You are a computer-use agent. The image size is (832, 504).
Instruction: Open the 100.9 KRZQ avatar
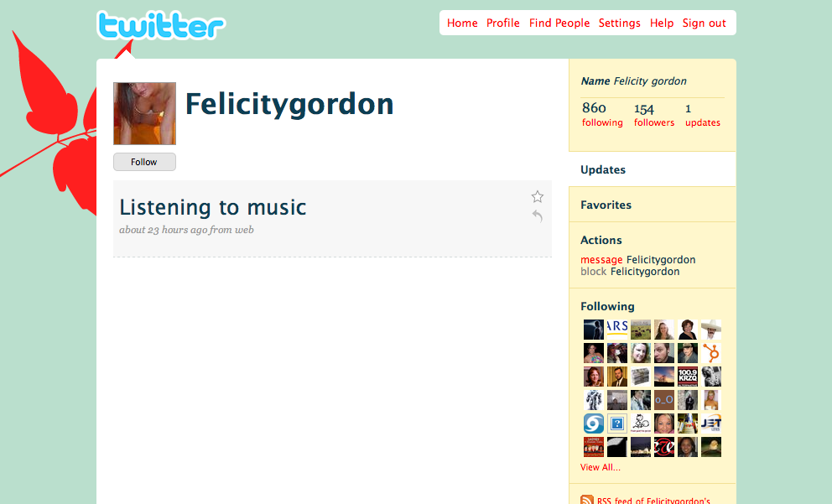point(688,377)
